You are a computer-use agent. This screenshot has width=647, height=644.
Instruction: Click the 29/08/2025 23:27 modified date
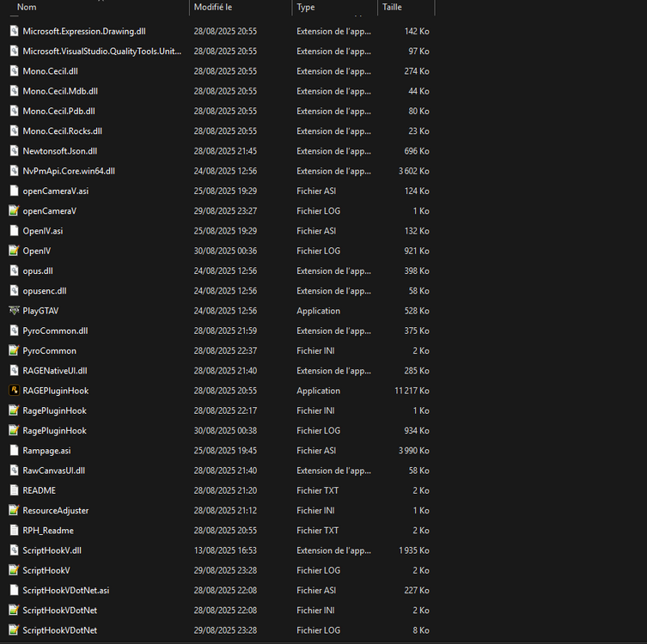tap(225, 210)
